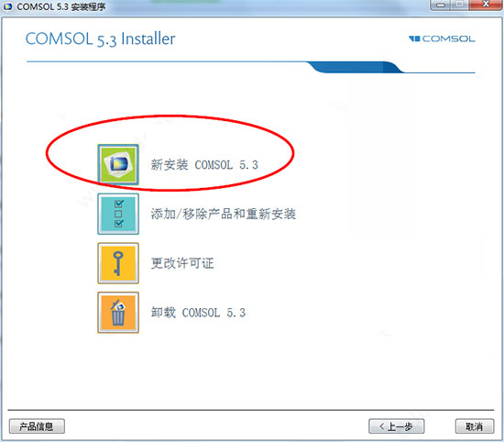
Task: Go back with the 上一步 button
Action: pos(396,426)
